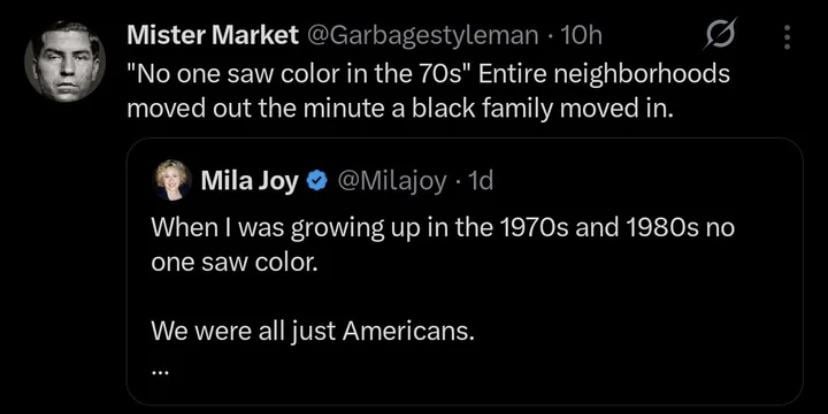Open the three-dot more options menu
828x414 pixels.
787,38
